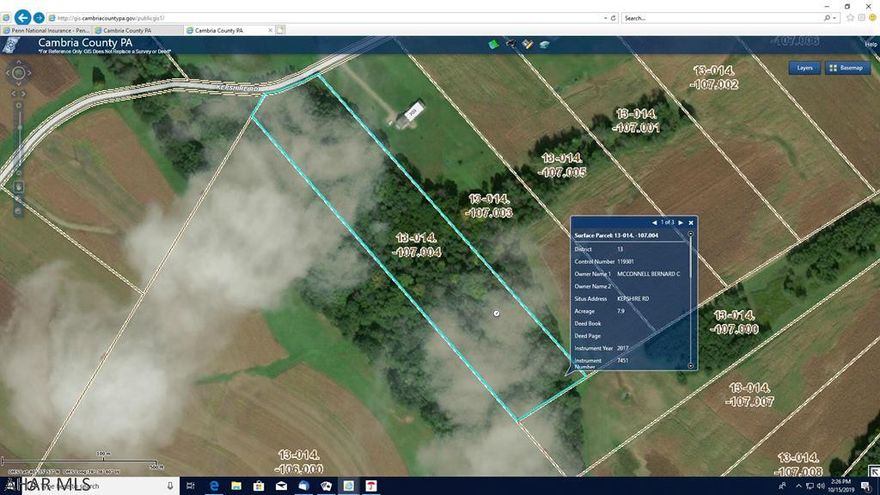This screenshot has width=880, height=495.
Task: Open the Basemap gallery
Action: click(847, 68)
